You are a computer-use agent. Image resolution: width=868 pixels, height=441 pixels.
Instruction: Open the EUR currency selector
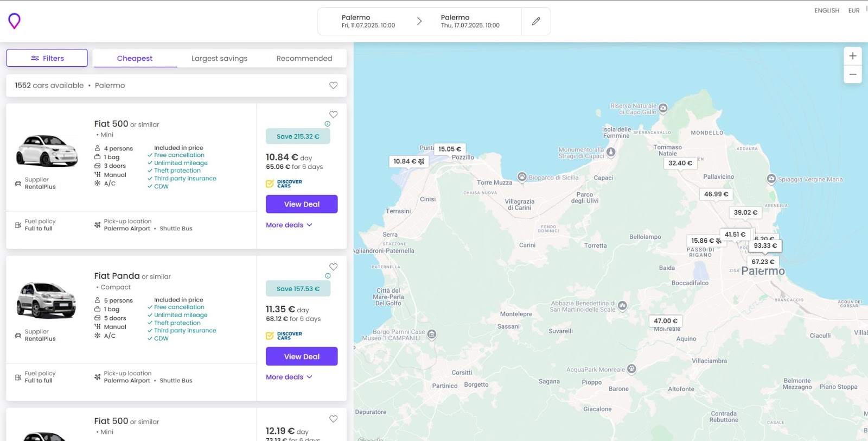[854, 10]
